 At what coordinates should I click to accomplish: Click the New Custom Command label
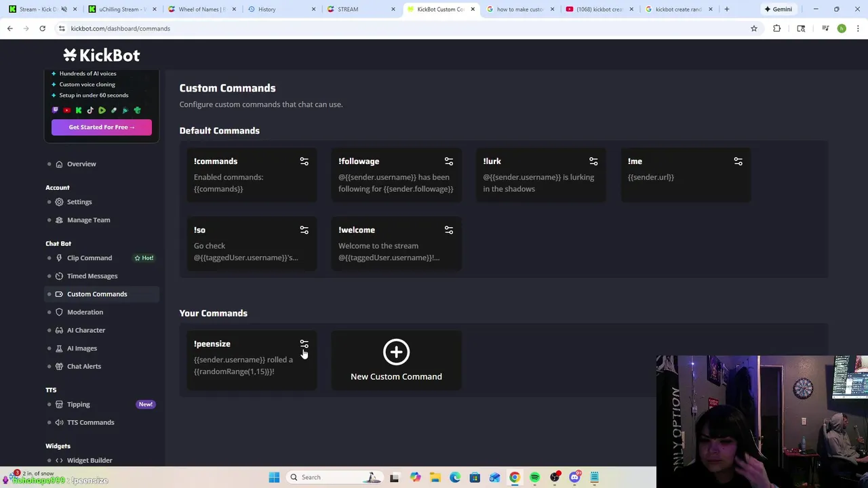[396, 377]
